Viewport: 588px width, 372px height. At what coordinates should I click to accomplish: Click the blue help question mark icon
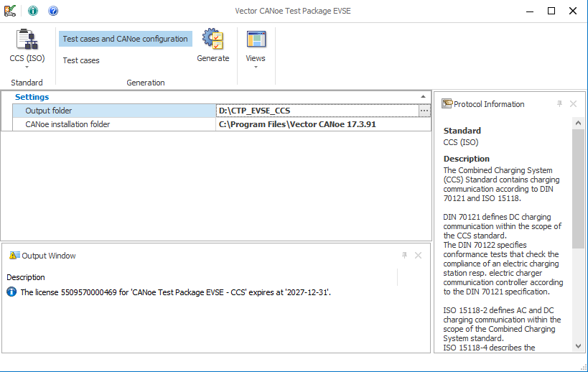tap(53, 11)
